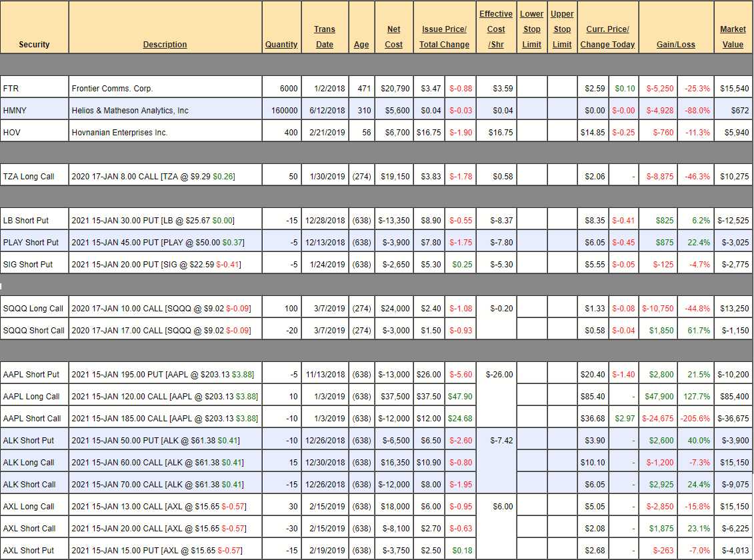Screen dimensions: 754x560
Task: Select the TZA Long Call row label
Action: (x=35, y=177)
